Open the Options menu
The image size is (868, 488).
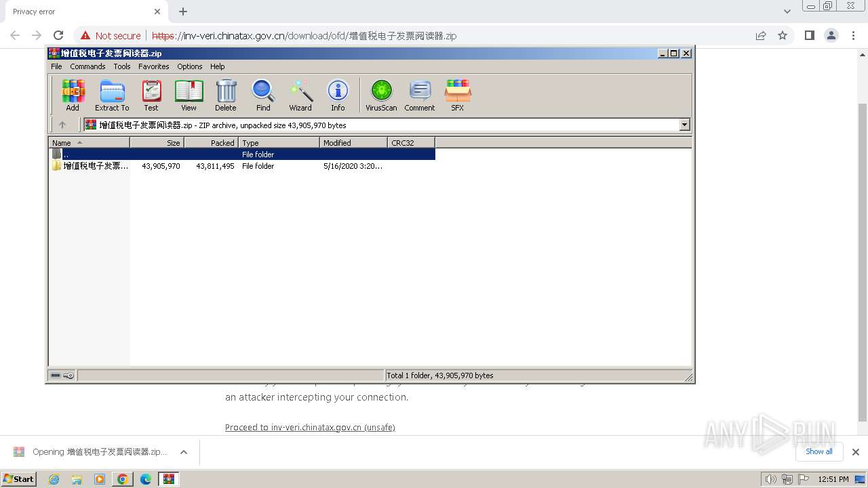(x=190, y=66)
